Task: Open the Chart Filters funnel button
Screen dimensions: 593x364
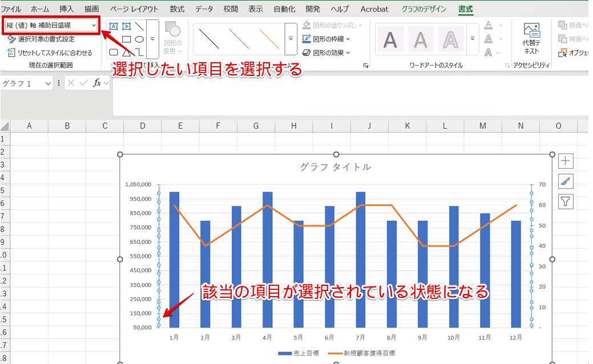Action: pyautogui.click(x=565, y=201)
